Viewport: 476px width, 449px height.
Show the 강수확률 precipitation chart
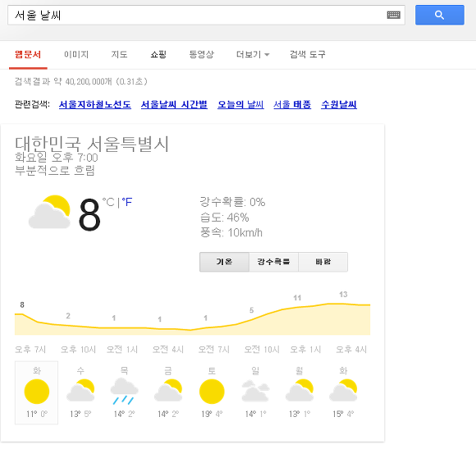273,262
